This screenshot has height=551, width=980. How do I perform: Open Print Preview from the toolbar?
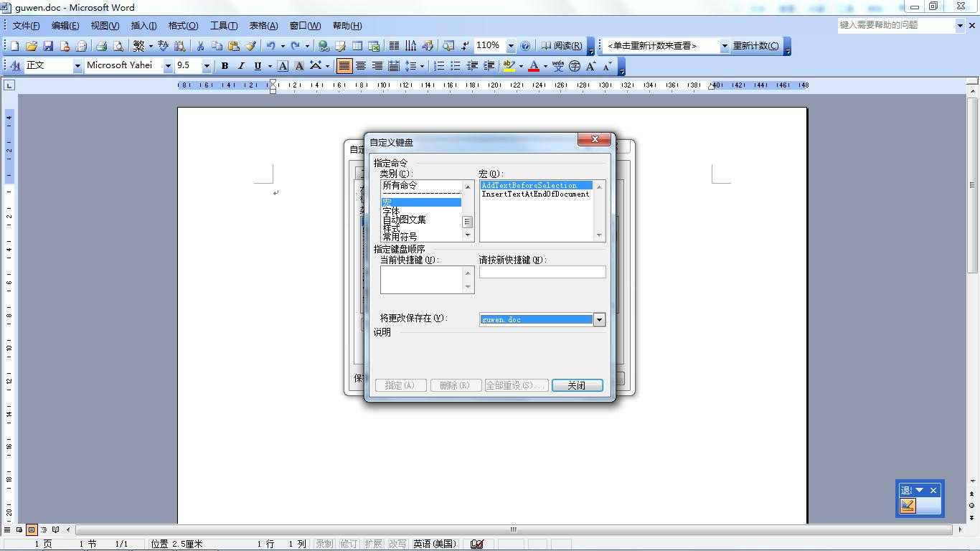[x=118, y=46]
